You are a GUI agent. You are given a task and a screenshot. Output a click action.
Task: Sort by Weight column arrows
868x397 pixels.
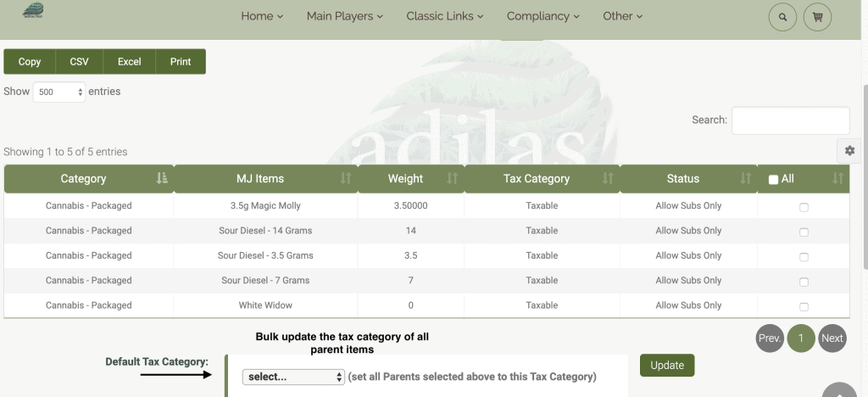pos(453,178)
